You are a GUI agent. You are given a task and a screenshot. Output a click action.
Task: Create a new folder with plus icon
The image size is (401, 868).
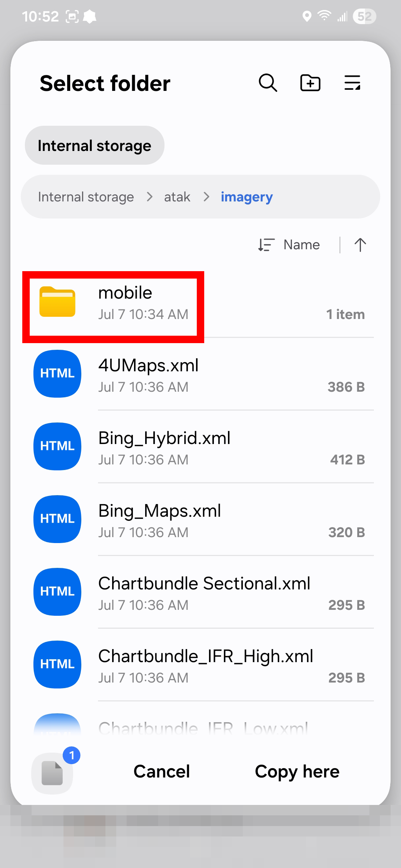[x=310, y=83]
